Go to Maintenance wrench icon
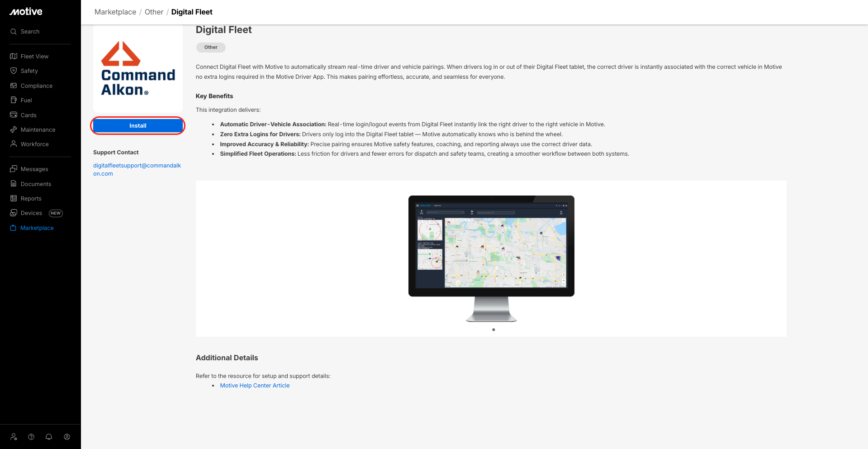 tap(14, 129)
